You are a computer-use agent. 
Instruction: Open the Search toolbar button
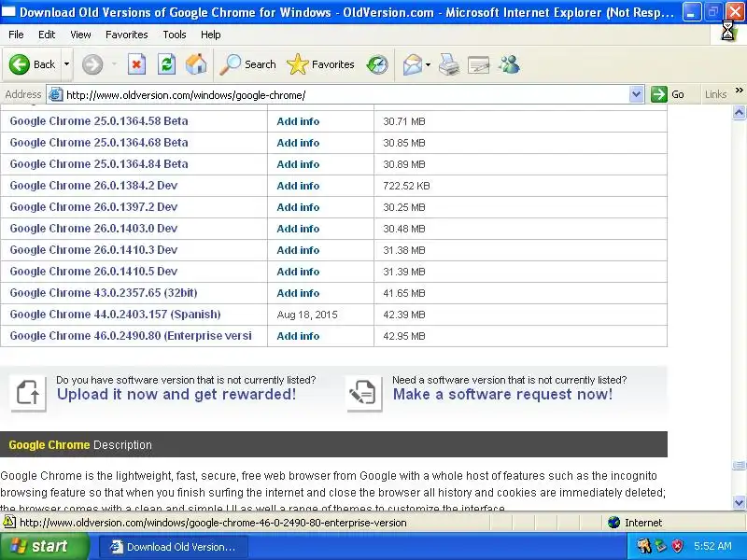tap(247, 64)
